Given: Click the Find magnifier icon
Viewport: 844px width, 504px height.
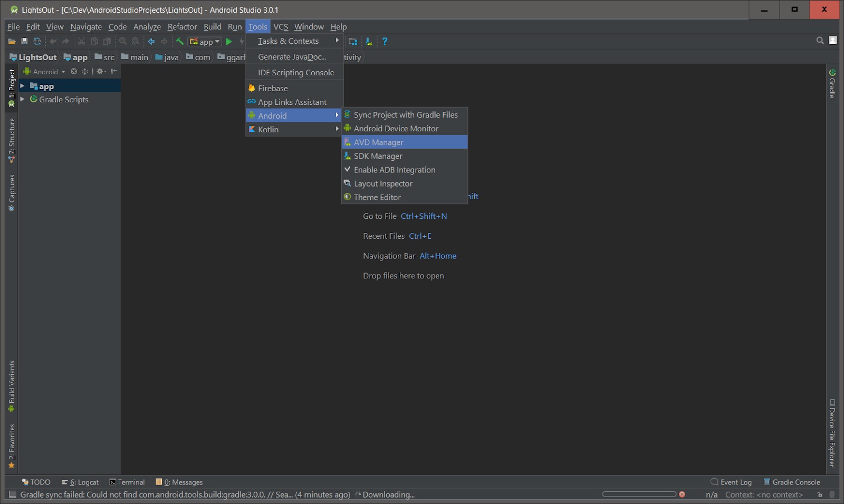Looking at the screenshot, I should [123, 41].
